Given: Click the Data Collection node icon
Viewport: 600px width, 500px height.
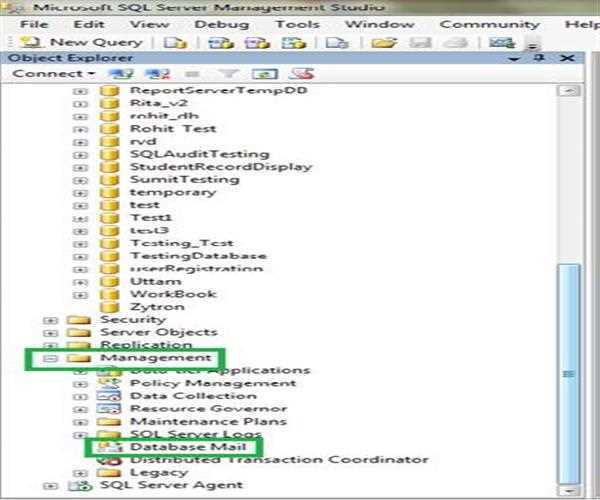Looking at the screenshot, I should pos(109,395).
